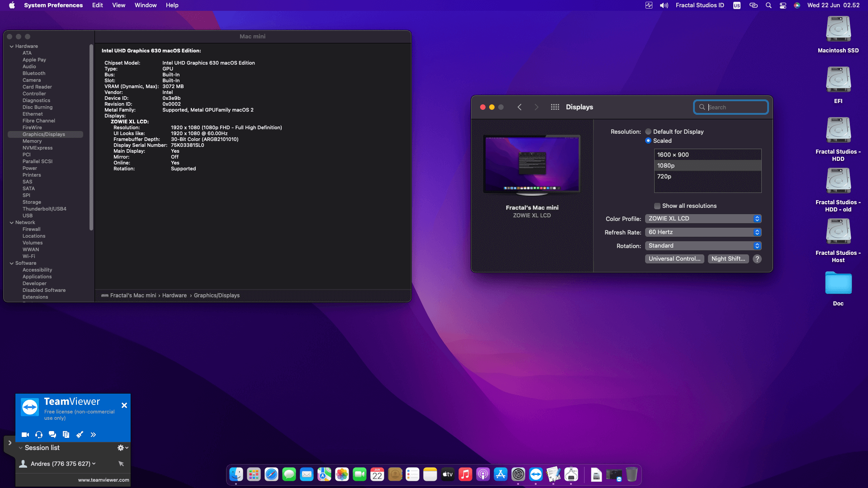868x488 pixels.
Task: Collapse Software section in System Information
Action: tap(11, 263)
